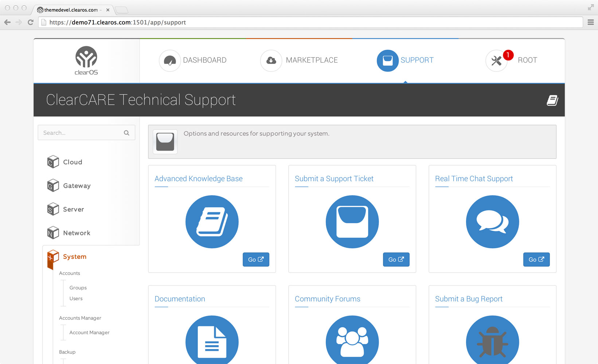The image size is (598, 364).
Task: Click Go under Advanced Knowledge Base
Action: [x=256, y=260]
